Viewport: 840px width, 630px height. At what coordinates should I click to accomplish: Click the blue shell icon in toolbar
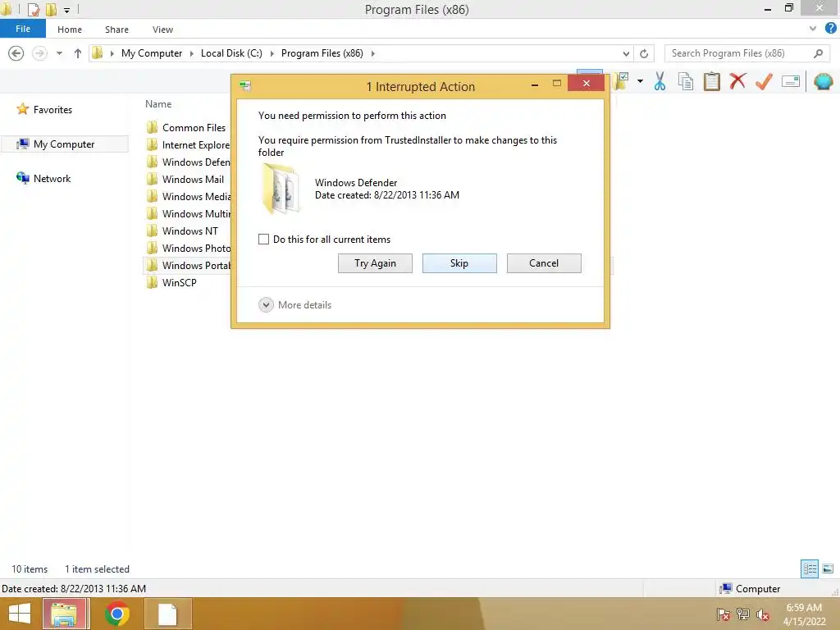coord(823,81)
